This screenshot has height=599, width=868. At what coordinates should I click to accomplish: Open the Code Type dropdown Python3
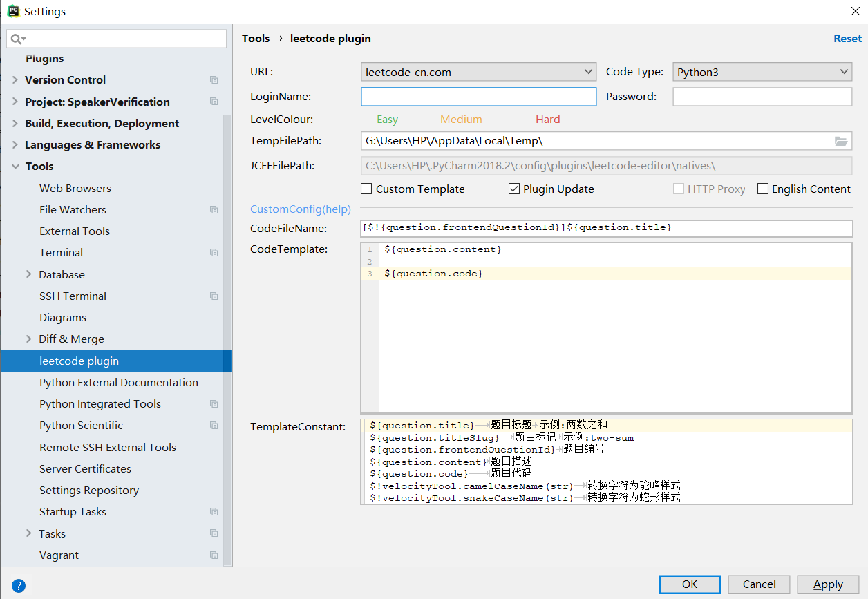click(x=762, y=72)
